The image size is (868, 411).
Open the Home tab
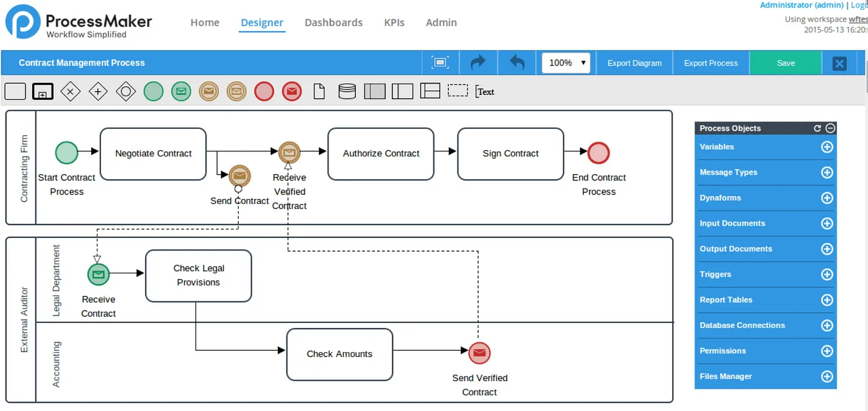click(205, 22)
